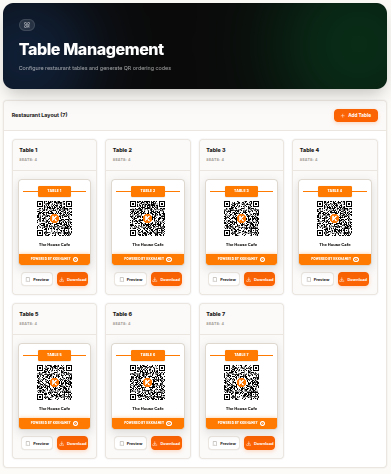
Task: Preview the Table 5 QR card
Action: point(37,443)
